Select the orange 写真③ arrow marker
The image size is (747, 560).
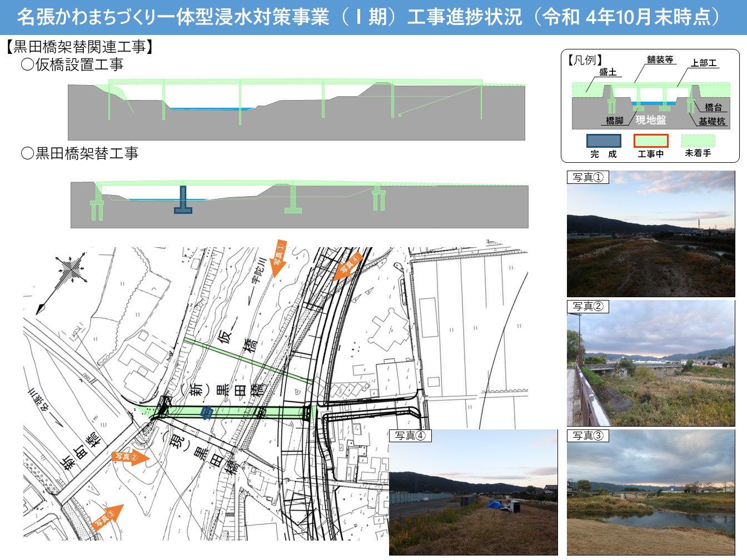tap(107, 518)
